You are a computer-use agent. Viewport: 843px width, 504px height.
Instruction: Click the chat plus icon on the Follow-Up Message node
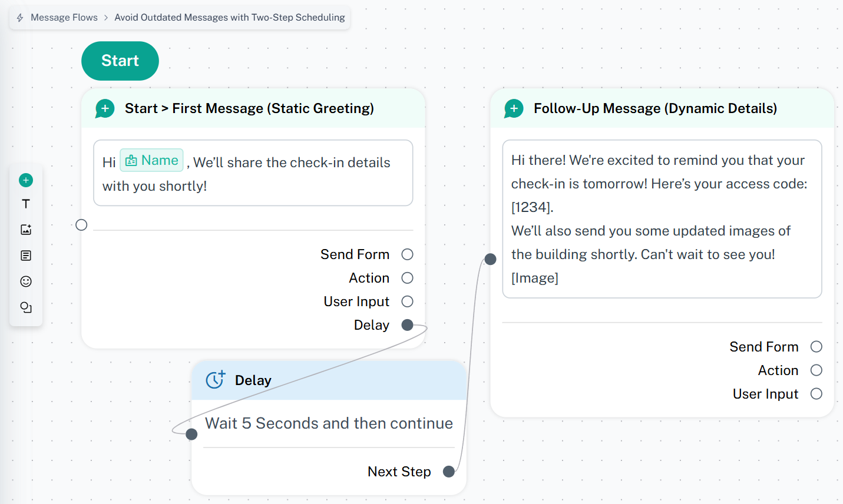coord(514,108)
